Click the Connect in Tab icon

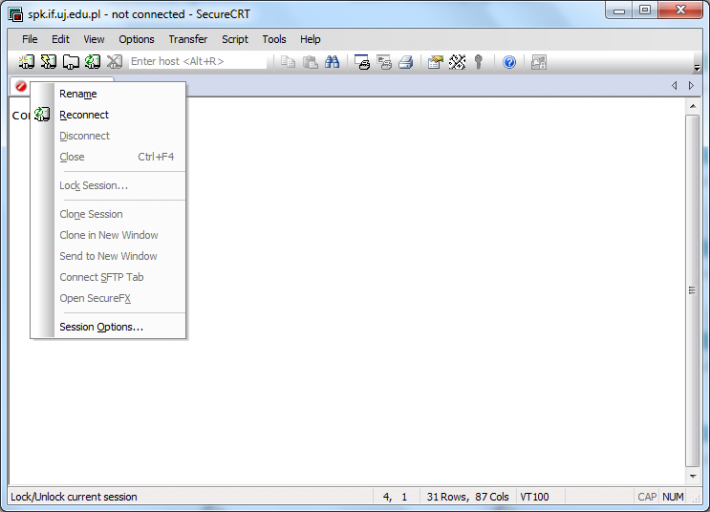pyautogui.click(x=71, y=62)
